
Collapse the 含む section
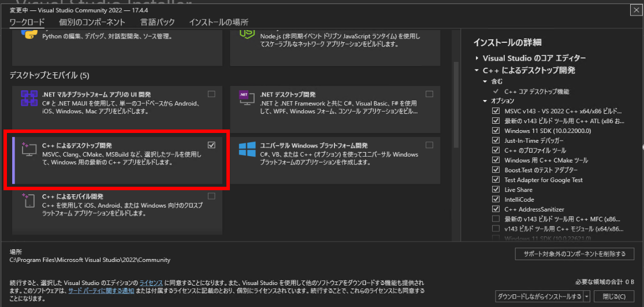point(485,82)
